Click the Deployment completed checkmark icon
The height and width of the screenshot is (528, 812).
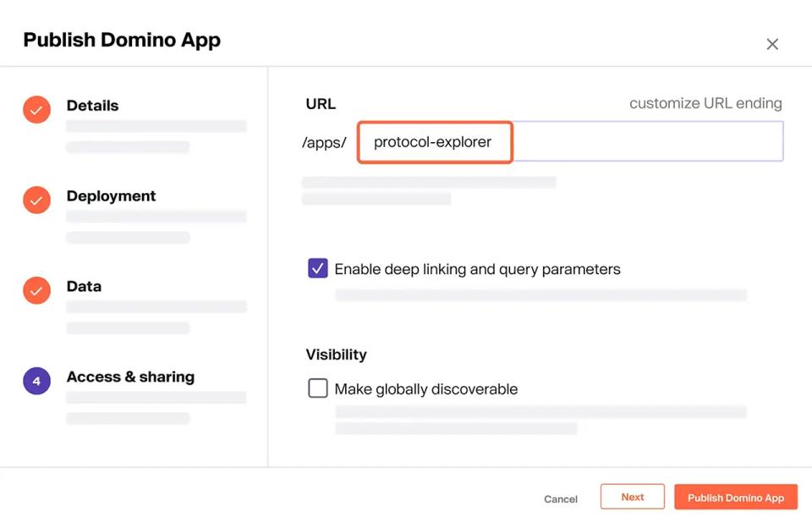[x=36, y=200]
